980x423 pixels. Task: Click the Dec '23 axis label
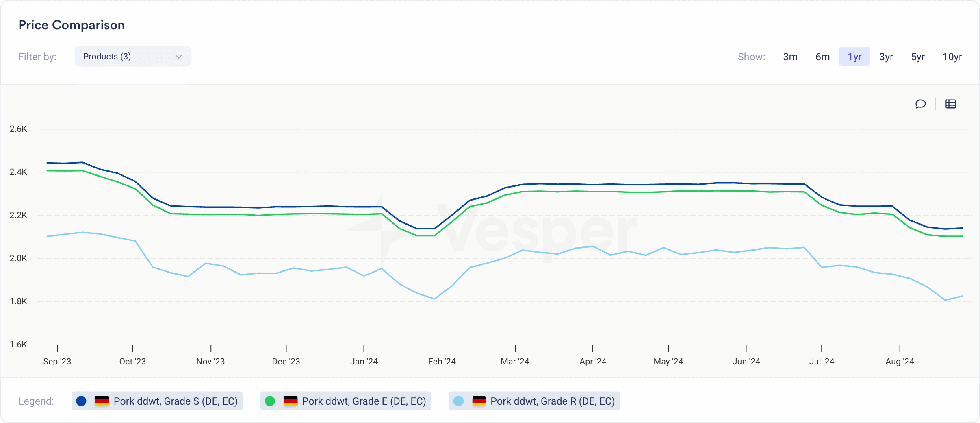(x=286, y=361)
